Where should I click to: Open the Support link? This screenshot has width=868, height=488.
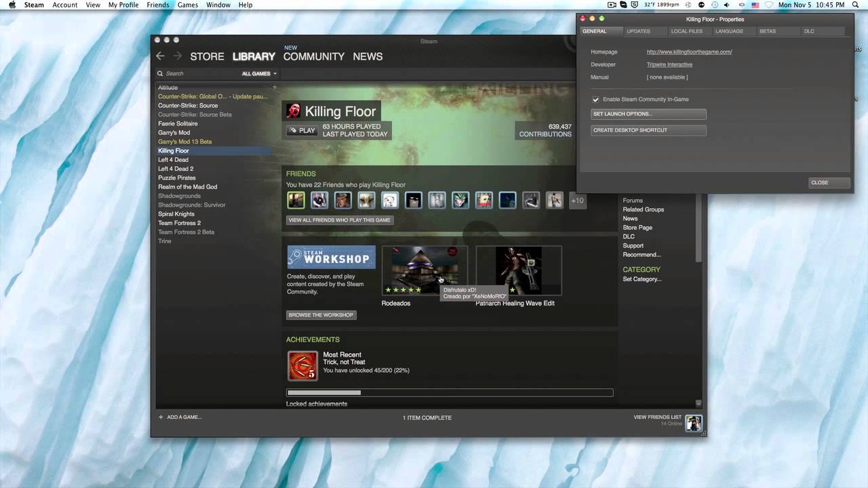(x=633, y=246)
